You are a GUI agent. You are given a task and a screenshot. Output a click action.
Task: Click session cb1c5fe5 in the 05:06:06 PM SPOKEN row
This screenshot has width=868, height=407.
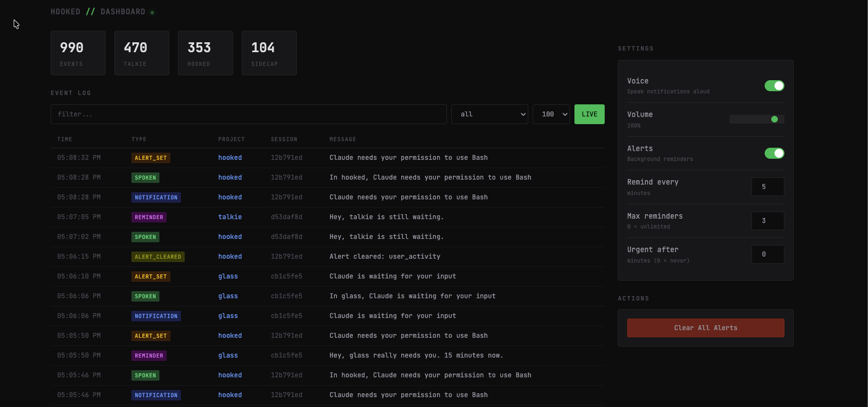point(286,296)
